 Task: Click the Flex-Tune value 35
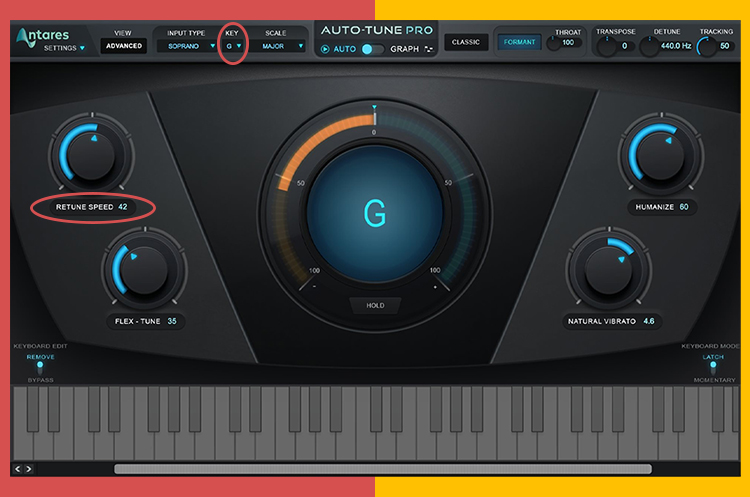172,321
